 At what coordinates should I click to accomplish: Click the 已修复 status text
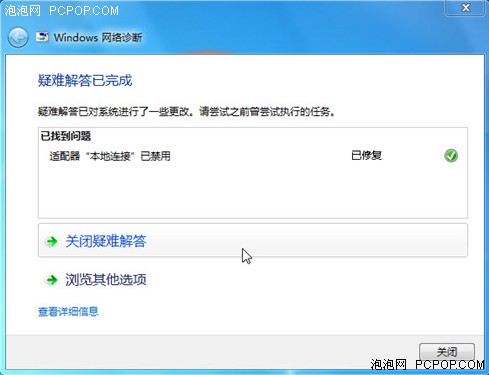(x=366, y=155)
